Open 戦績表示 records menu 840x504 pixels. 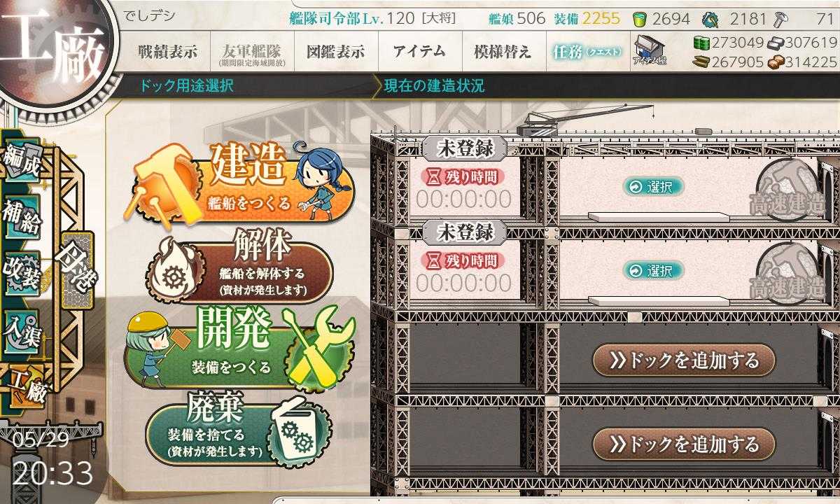pos(168,52)
